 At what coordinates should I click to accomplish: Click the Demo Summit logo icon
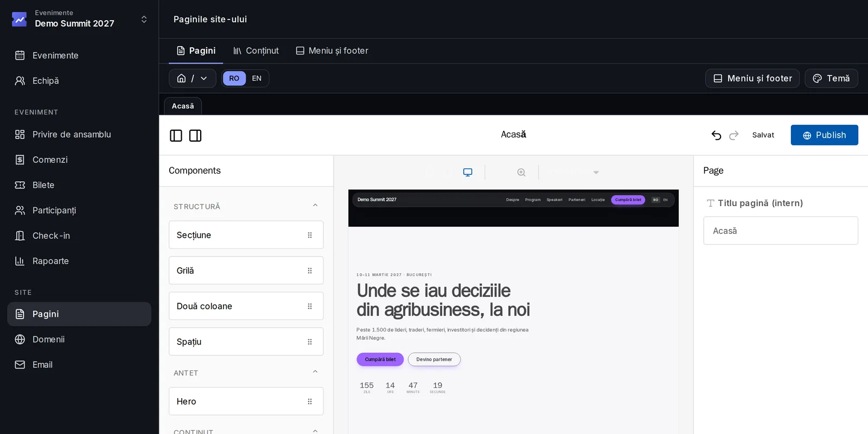tap(19, 20)
